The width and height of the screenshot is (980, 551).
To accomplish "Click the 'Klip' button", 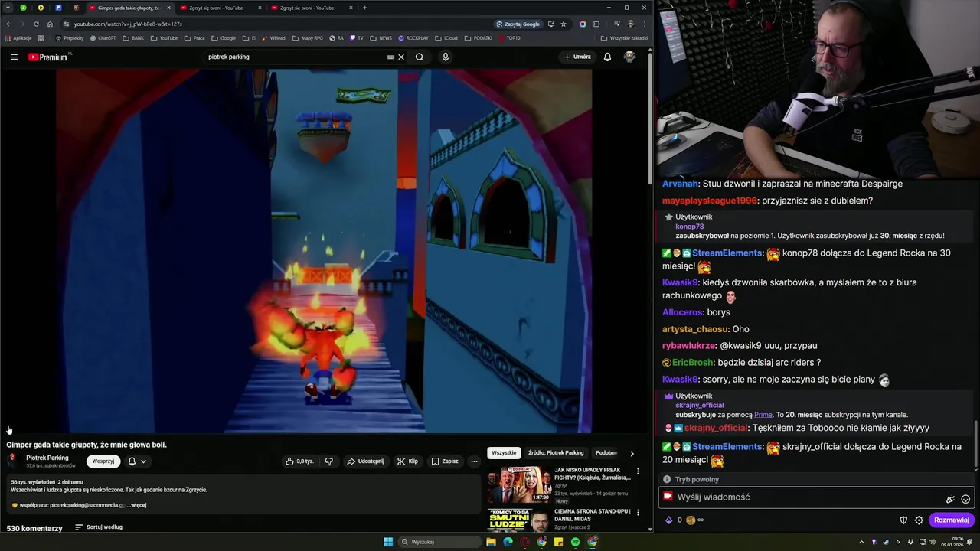I will [x=407, y=461].
